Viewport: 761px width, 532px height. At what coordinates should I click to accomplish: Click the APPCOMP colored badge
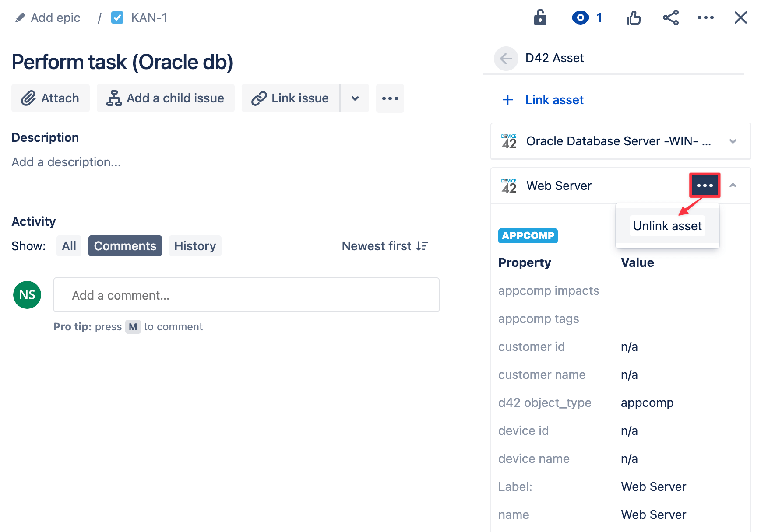(528, 235)
